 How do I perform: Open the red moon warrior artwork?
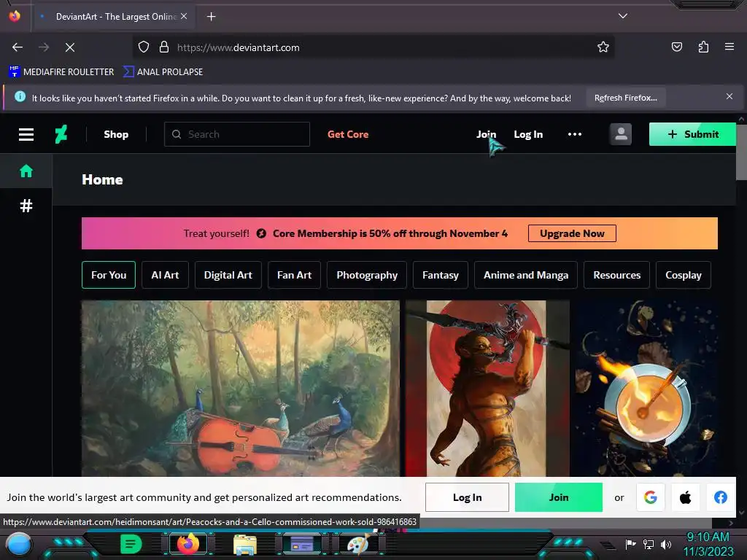pyautogui.click(x=487, y=388)
